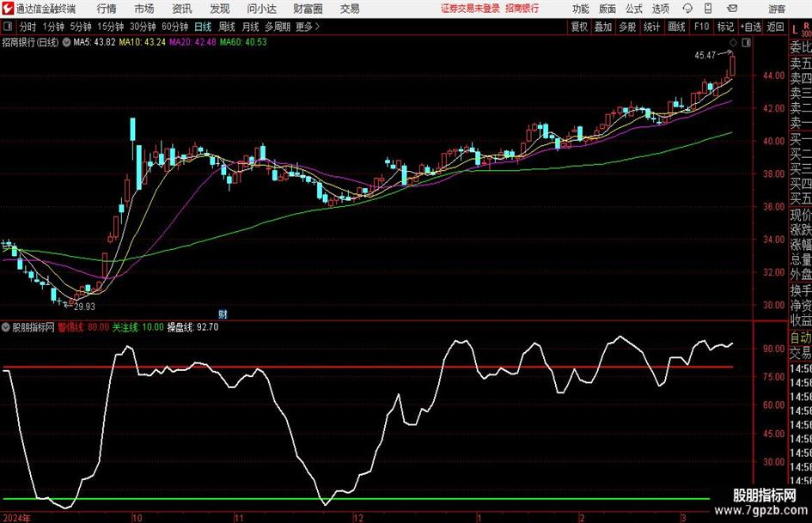This screenshot has width=812, height=523.
Task: Toggle the left panel icon beside 分时
Action: pyautogui.click(x=8, y=27)
